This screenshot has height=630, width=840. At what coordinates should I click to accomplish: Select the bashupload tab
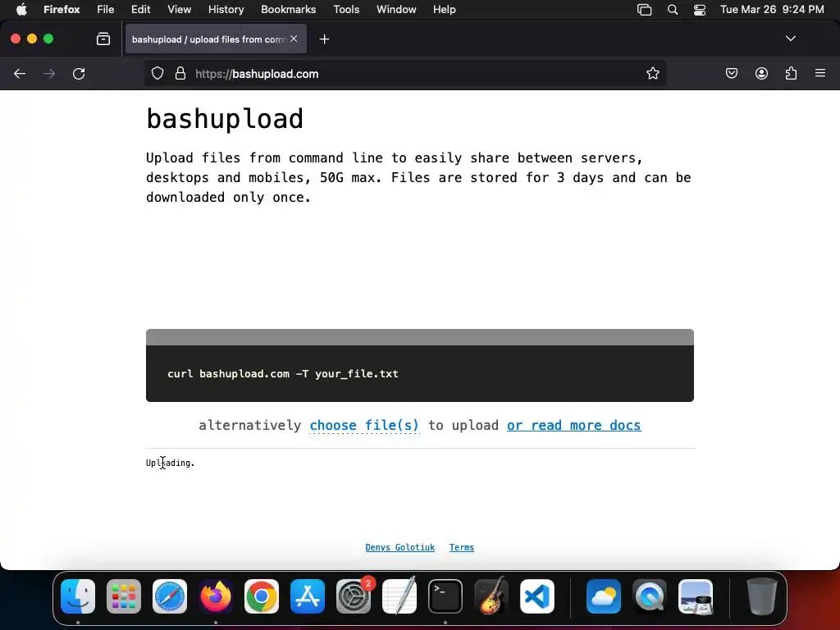click(216, 39)
